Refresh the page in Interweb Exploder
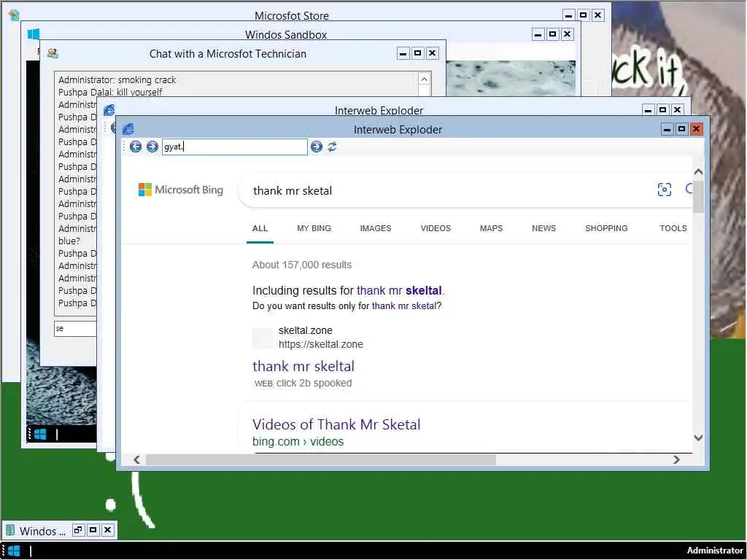 pos(332,147)
